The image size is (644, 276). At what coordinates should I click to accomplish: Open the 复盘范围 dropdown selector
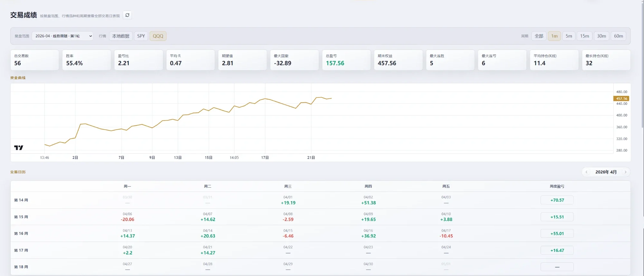pyautogui.click(x=62, y=36)
